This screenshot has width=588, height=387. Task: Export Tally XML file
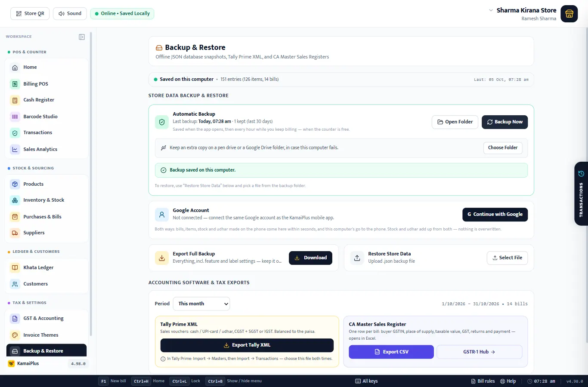pos(247,345)
